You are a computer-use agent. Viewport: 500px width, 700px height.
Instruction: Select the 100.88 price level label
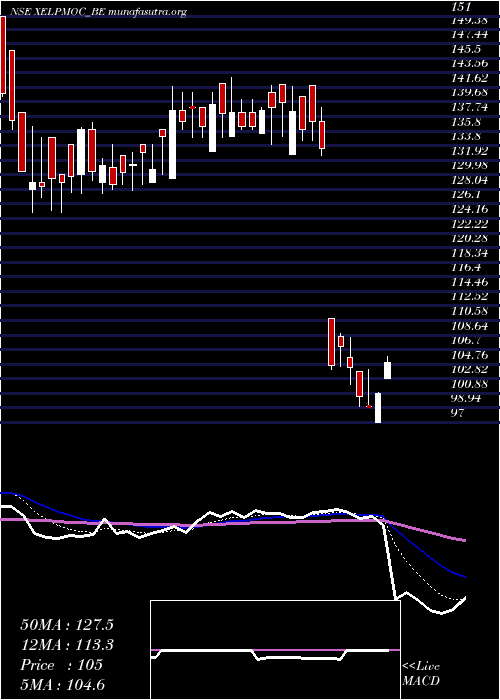point(470,384)
